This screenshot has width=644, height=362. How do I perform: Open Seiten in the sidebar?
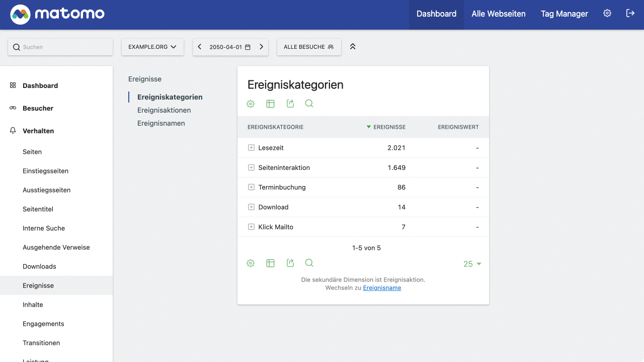[32, 152]
